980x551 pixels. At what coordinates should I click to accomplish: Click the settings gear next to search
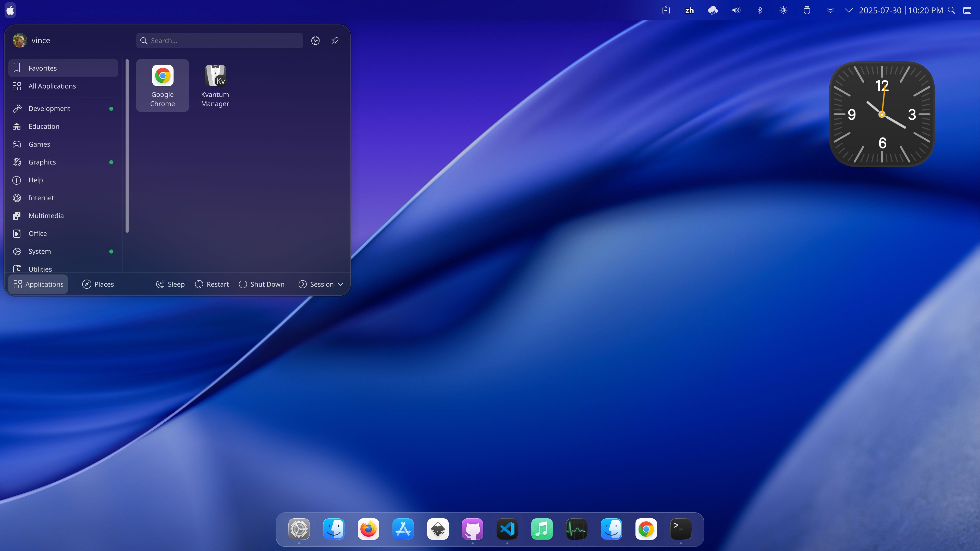(315, 41)
